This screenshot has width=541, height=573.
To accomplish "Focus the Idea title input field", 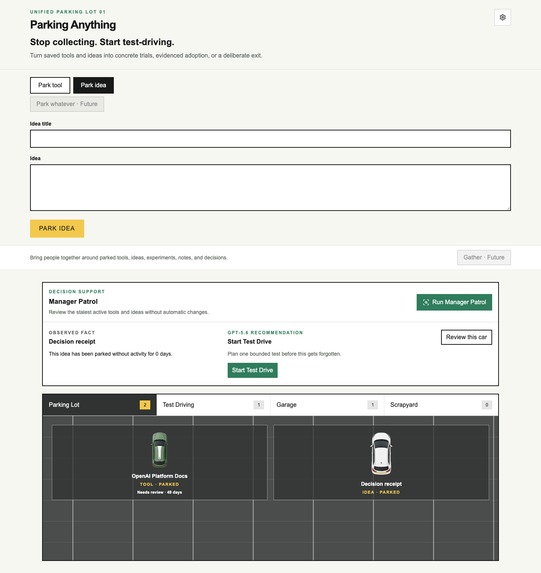I will [270, 139].
